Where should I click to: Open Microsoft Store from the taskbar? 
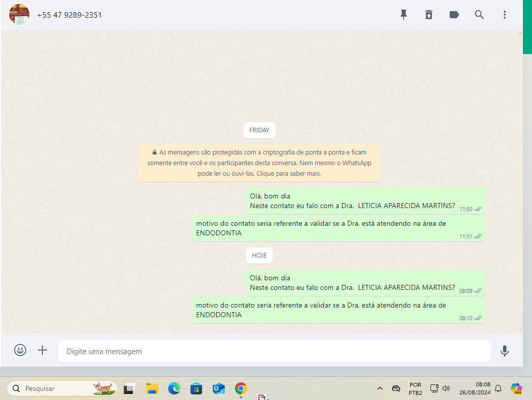(x=196, y=388)
